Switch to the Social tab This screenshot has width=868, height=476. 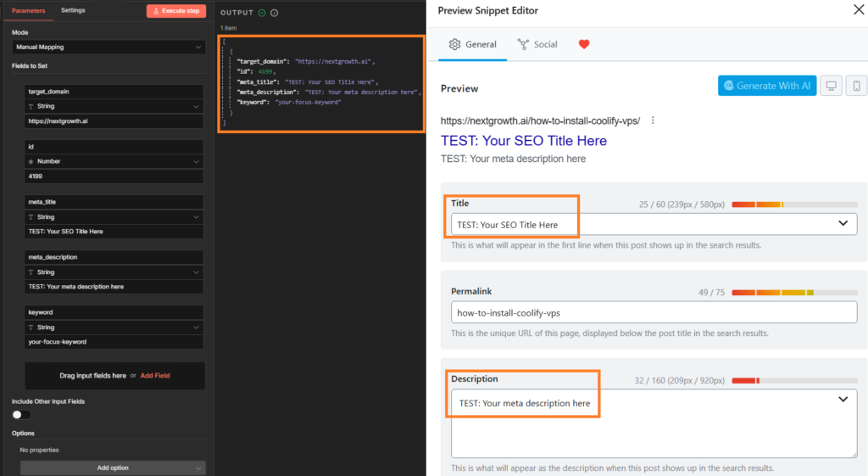pyautogui.click(x=537, y=44)
